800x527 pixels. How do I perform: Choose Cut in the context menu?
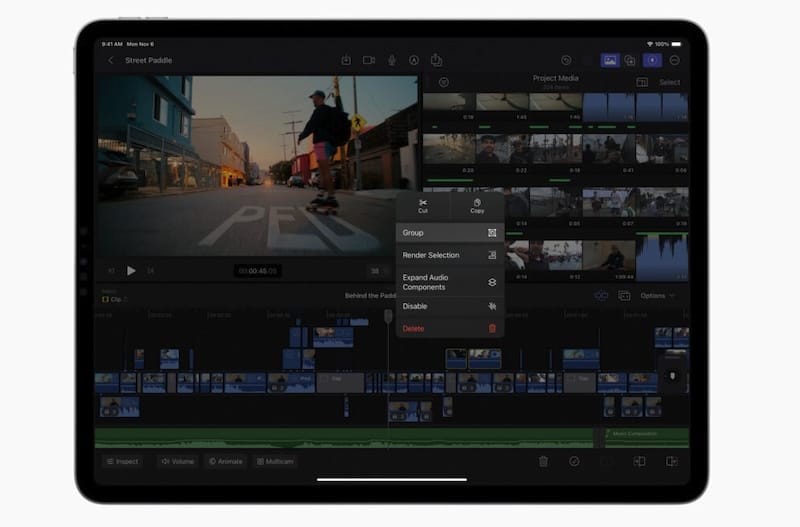(x=423, y=206)
